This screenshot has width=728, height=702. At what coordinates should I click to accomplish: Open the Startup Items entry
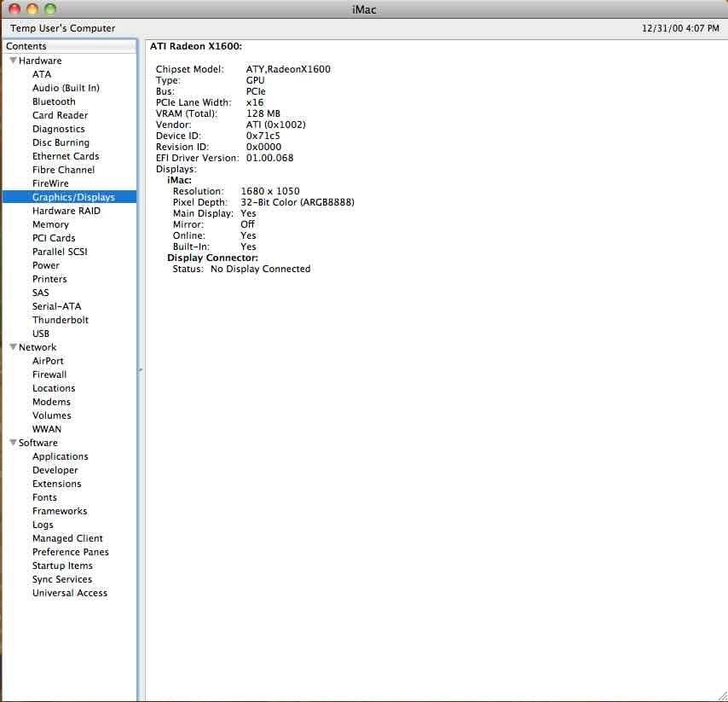[62, 566]
